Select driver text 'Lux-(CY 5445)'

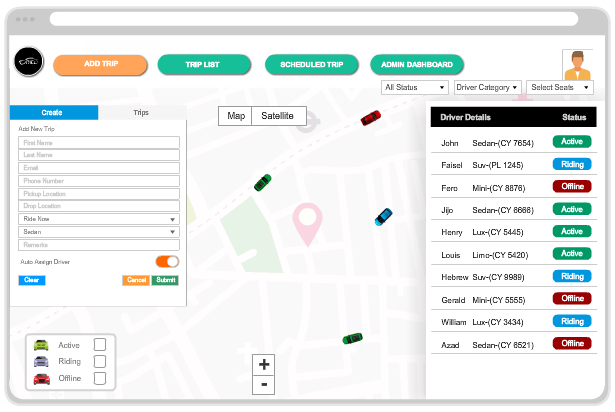point(498,232)
